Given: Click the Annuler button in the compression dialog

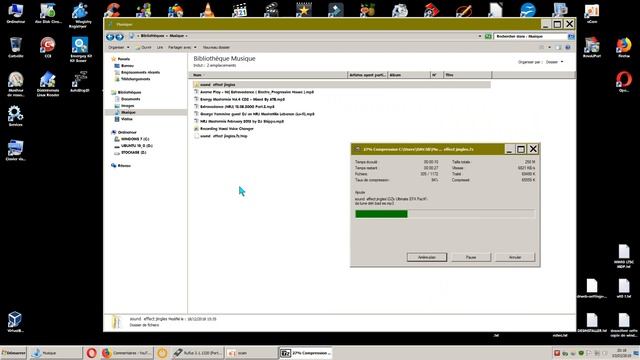Looking at the screenshot, I should point(515,257).
